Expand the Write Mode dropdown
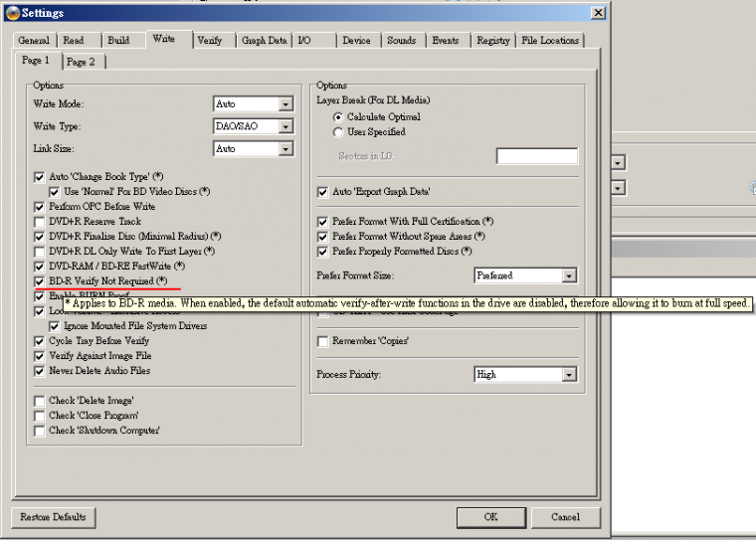Viewport: 756px width, 540px height. coord(285,104)
